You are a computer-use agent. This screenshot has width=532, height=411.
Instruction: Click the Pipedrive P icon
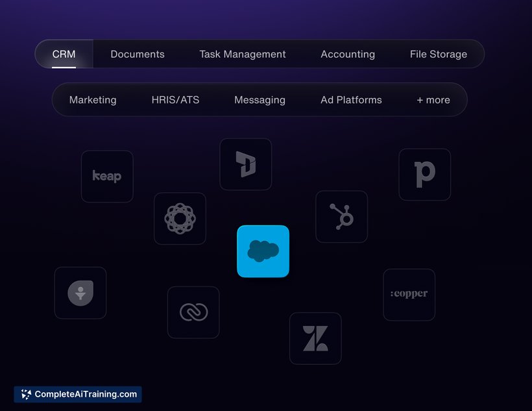[425, 174]
